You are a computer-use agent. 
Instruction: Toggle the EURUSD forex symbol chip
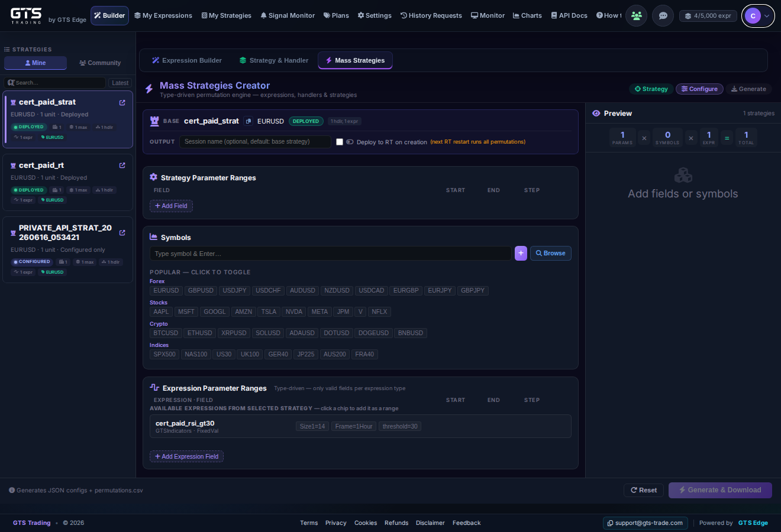[x=166, y=290]
